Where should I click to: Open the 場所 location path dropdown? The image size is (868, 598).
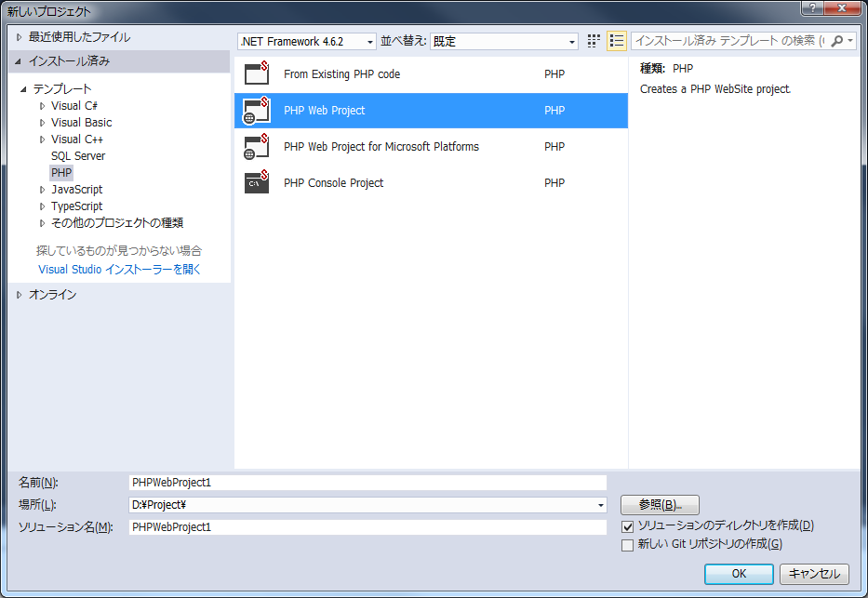[x=600, y=504]
